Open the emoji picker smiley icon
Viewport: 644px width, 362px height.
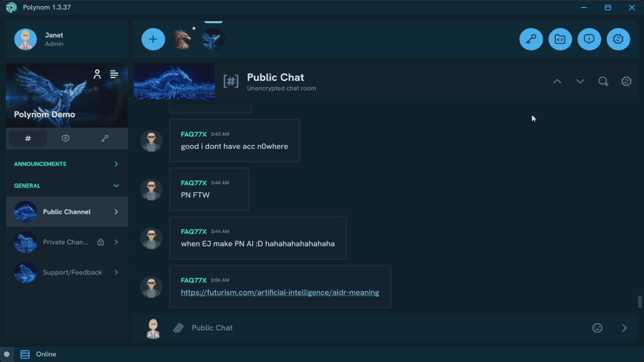(x=597, y=328)
